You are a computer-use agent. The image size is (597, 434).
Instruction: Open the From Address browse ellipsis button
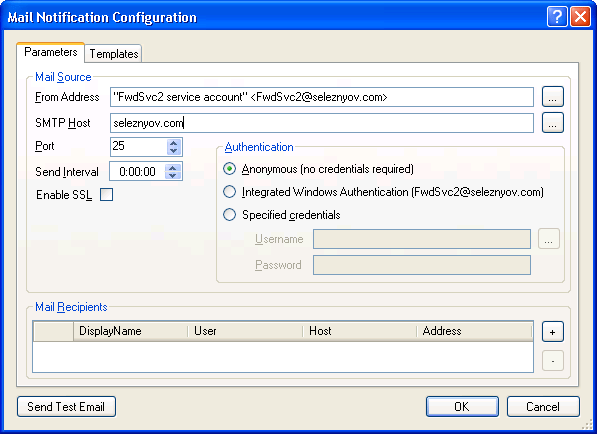(x=552, y=97)
